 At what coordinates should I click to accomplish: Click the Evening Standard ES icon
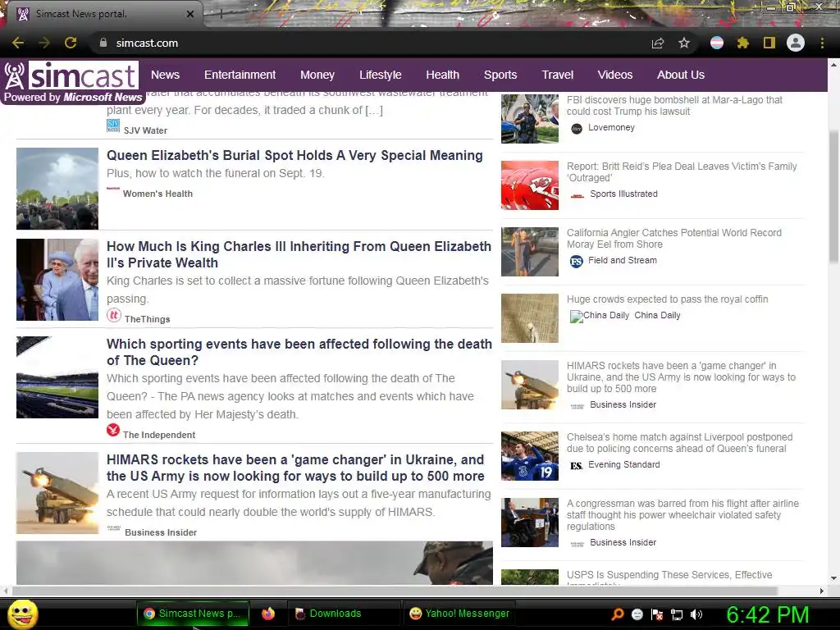(577, 466)
